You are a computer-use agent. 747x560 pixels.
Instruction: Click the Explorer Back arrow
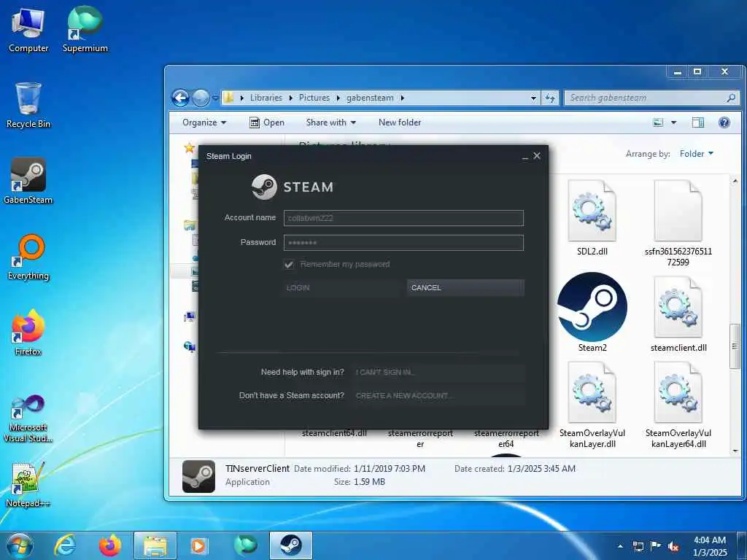click(x=180, y=98)
